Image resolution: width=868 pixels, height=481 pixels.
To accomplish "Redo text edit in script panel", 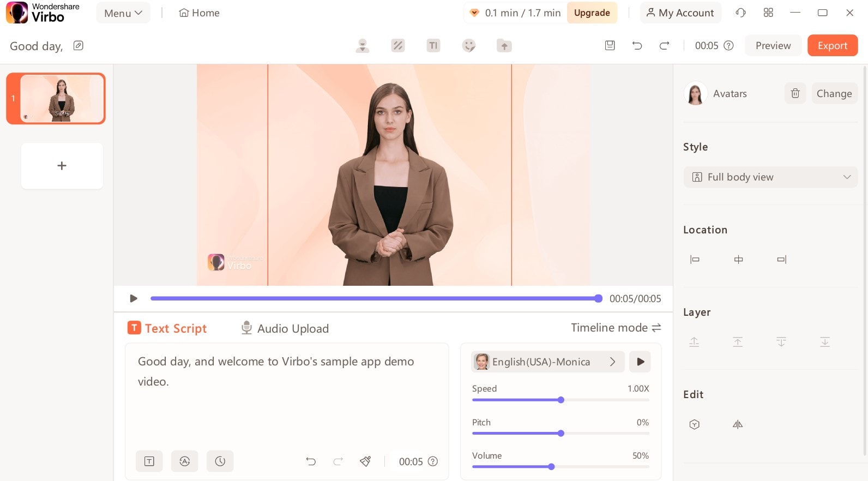I will coord(338,461).
